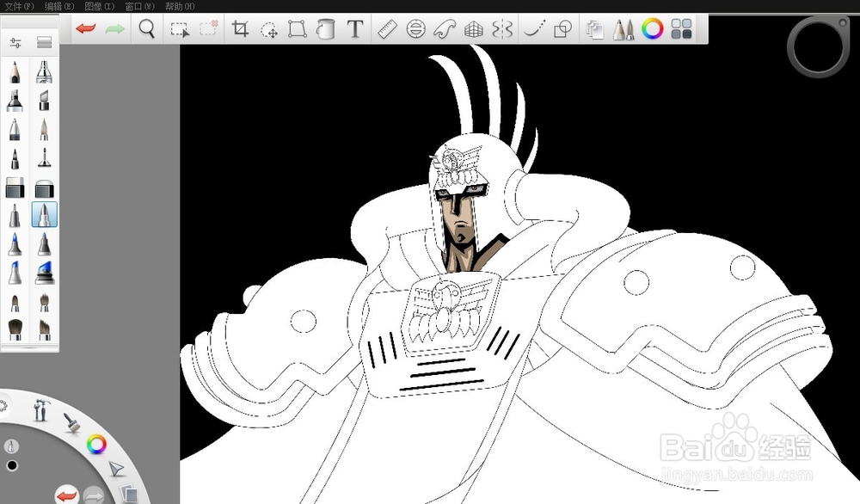This screenshot has height=504, width=860.
Task: Open the 窗口(W) menu
Action: [139, 6]
